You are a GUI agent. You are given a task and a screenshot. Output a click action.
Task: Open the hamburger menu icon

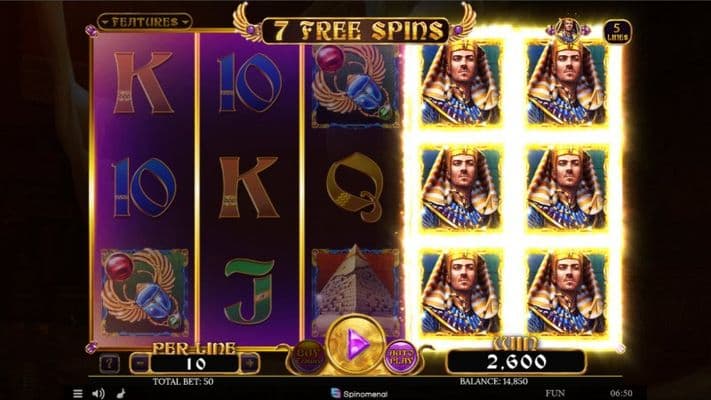(x=78, y=393)
